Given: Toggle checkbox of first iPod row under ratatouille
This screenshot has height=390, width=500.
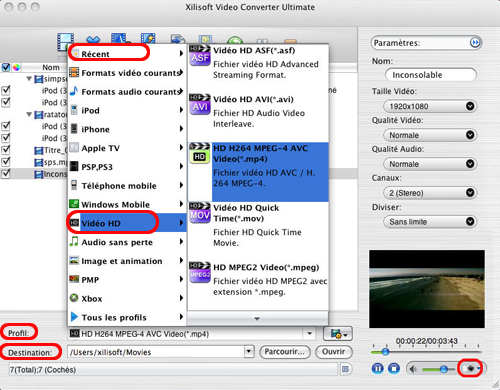Looking at the screenshot, I should pyautogui.click(x=6, y=126).
